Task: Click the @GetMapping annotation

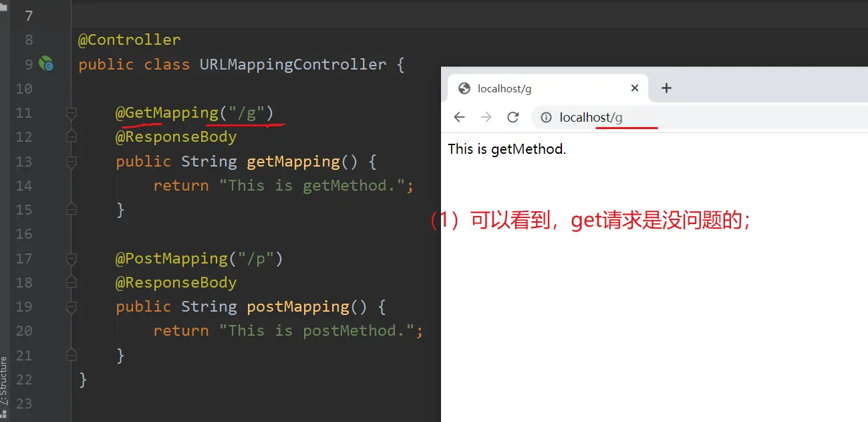Action: tap(167, 113)
